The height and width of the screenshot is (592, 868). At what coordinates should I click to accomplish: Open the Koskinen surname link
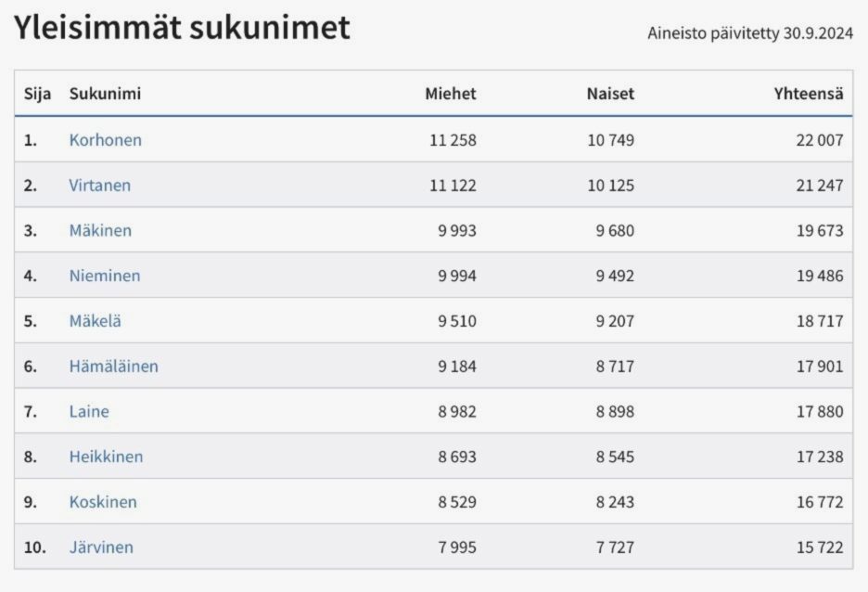[103, 502]
